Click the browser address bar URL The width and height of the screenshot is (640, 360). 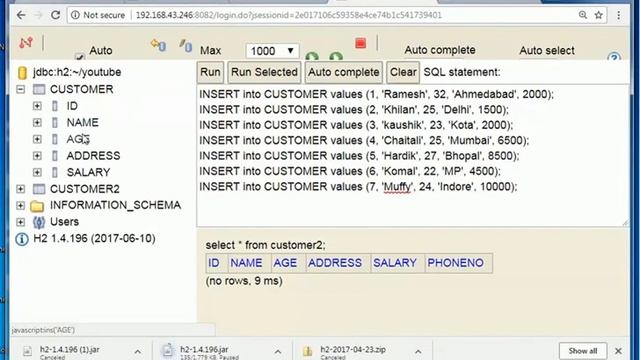[289, 15]
